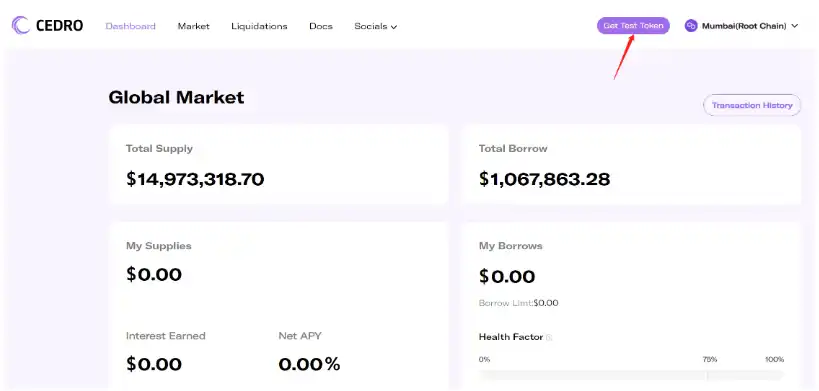Image resolution: width=819 pixels, height=391 pixels.
Task: Click the Health Factor progress bar
Action: coord(631,375)
